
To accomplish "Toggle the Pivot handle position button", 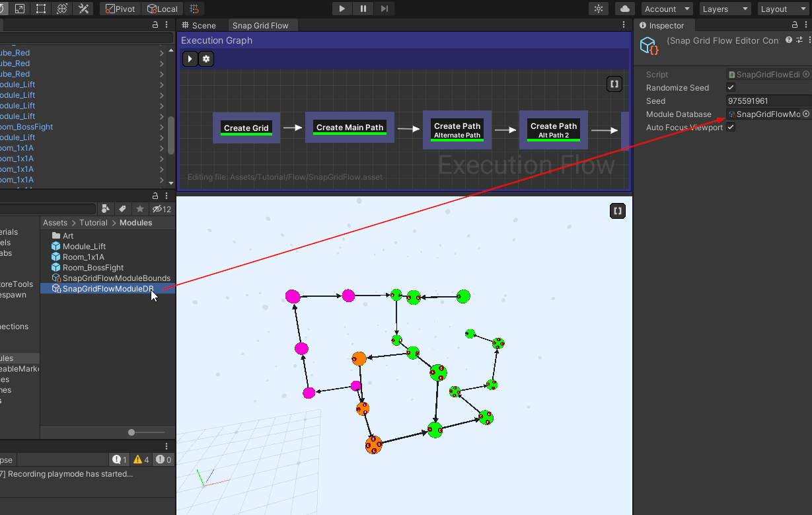I will [x=120, y=9].
